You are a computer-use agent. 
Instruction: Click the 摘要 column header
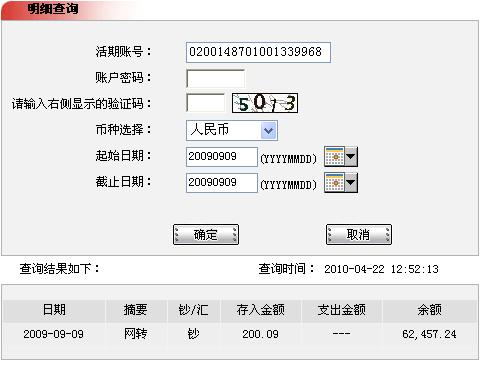pos(136,310)
